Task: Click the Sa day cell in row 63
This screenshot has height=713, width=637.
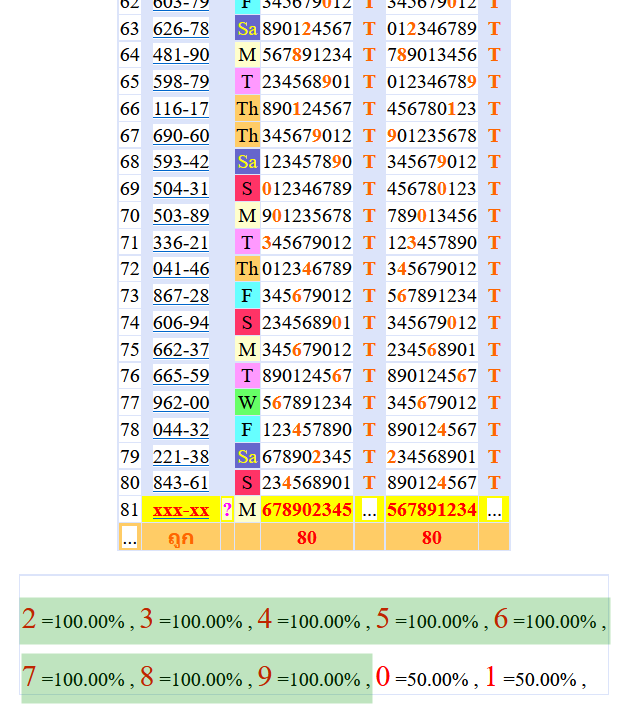Action: coord(247,29)
